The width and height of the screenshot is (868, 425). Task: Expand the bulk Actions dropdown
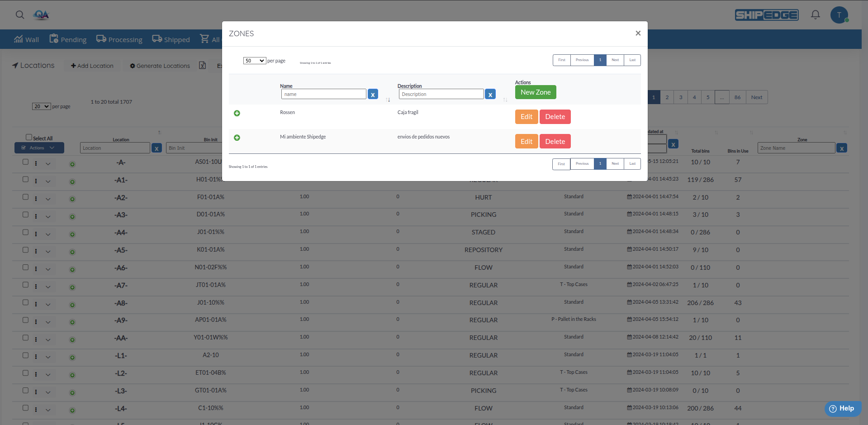coord(39,148)
